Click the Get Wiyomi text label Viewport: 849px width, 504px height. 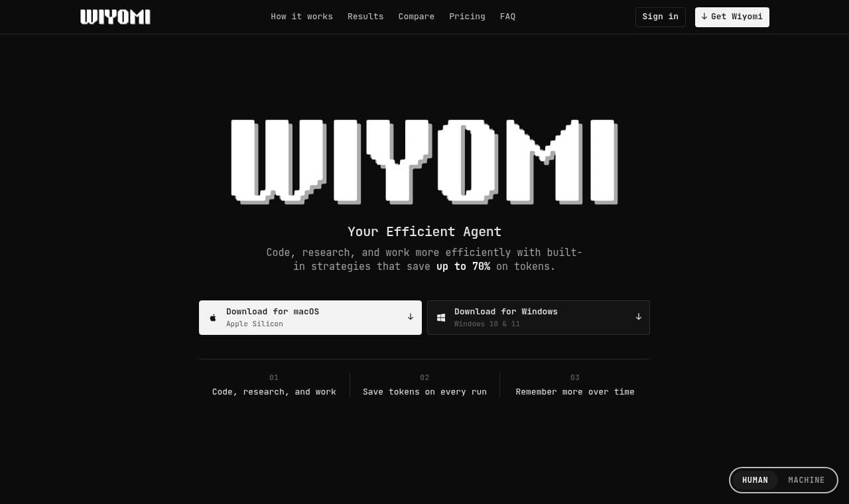coord(737,17)
